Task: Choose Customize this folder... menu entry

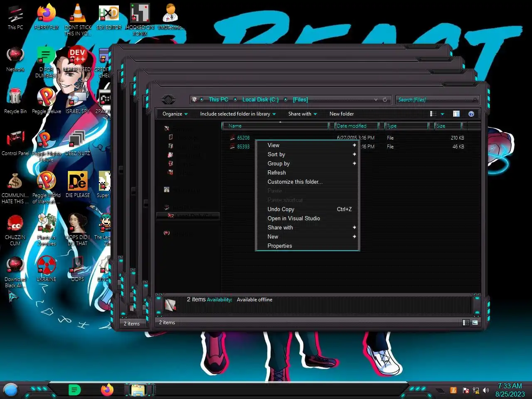Action: 308,182
